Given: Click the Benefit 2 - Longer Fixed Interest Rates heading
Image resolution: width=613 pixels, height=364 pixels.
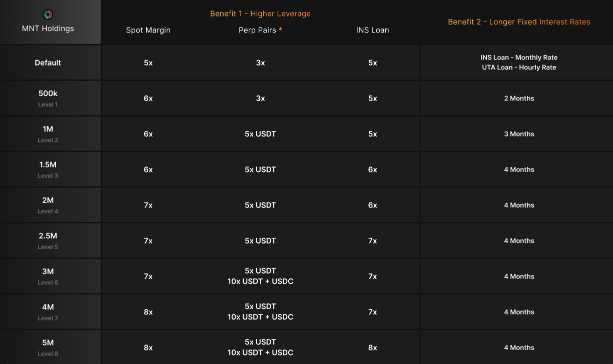Looking at the screenshot, I should (x=519, y=22).
